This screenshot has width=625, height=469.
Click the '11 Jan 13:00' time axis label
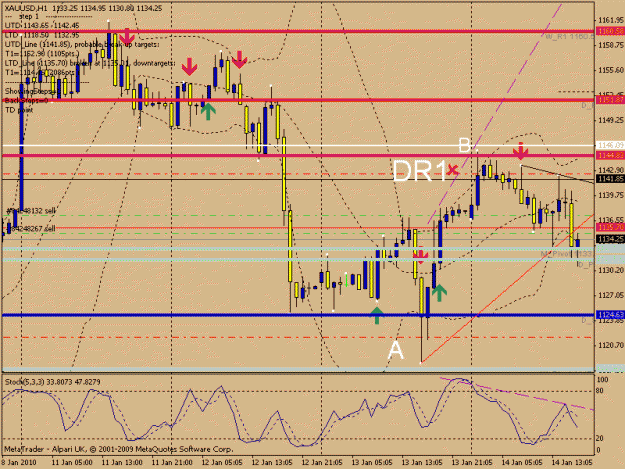(122, 462)
